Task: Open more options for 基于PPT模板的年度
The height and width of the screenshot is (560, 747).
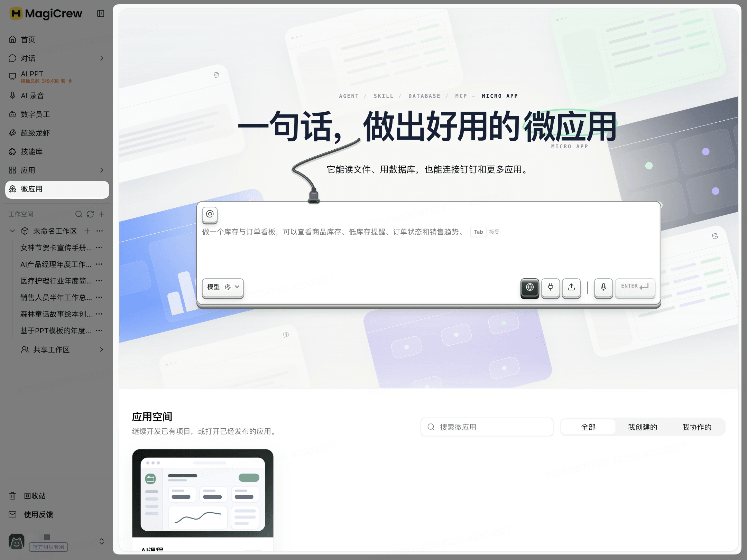Action: coord(99,330)
